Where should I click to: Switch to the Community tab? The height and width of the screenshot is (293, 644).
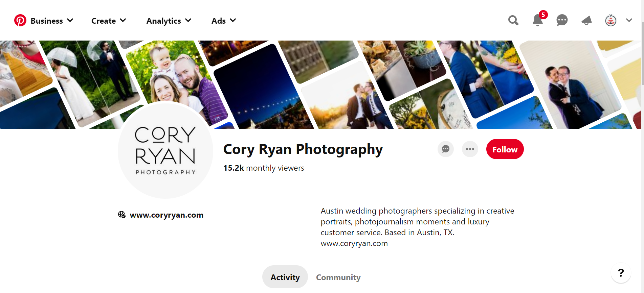tap(338, 277)
